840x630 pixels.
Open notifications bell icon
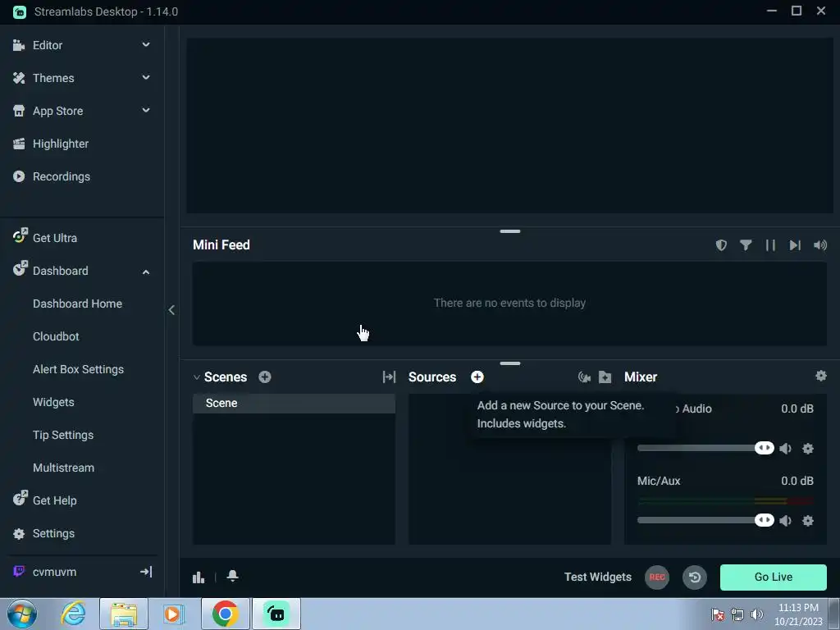[x=232, y=576]
